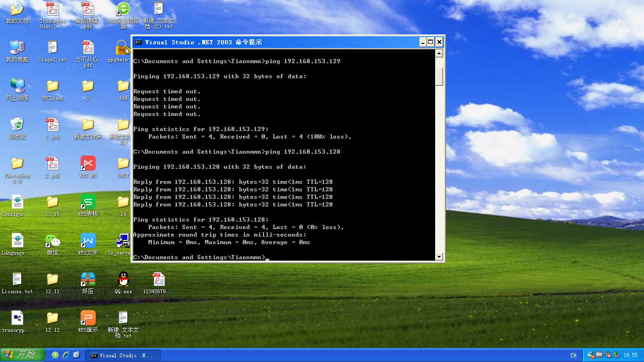Open the My Computer (我的电脑) icon
Viewport: 644px width, 362px height.
coord(17,48)
